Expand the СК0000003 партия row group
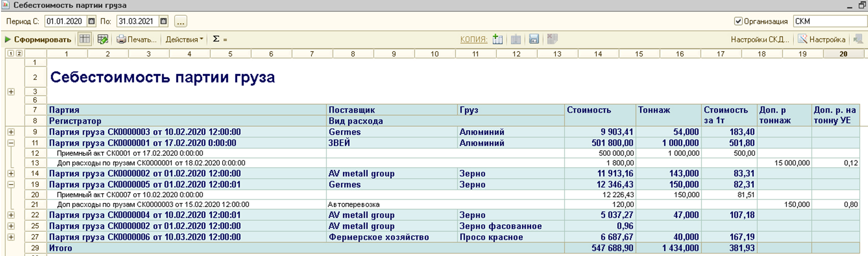Screen dimensions: 868x256 (x=11, y=132)
